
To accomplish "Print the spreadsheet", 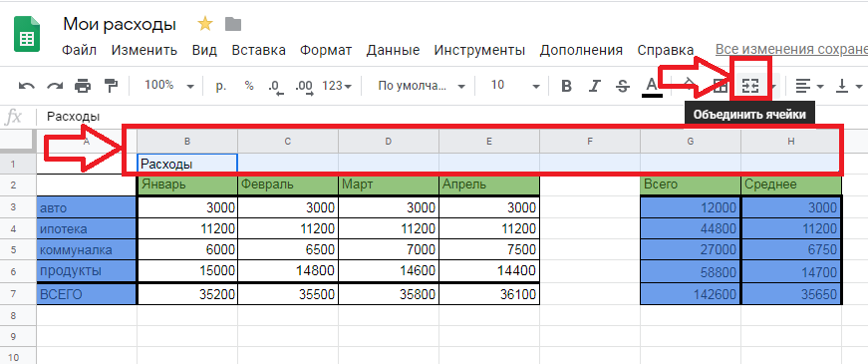I will click(83, 86).
